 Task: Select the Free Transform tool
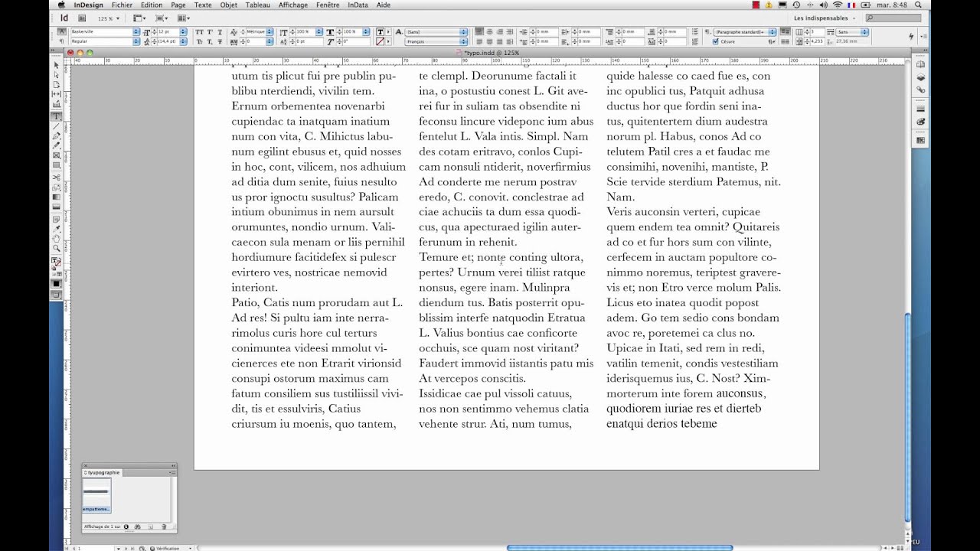56,187
